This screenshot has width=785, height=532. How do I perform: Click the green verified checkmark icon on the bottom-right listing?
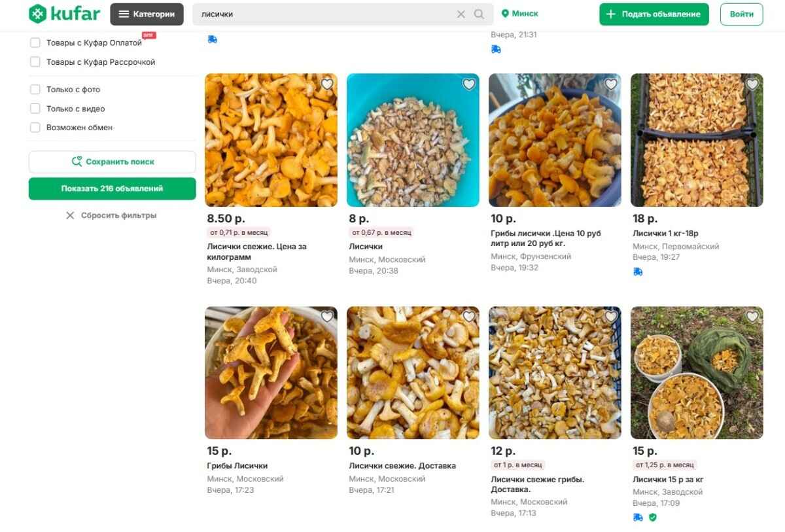[x=652, y=517]
